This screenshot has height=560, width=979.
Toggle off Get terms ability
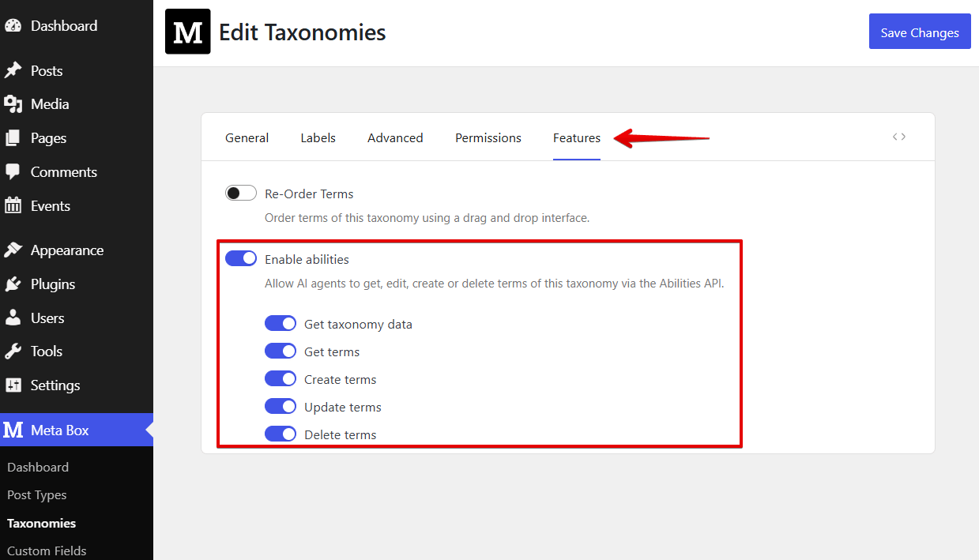281,351
